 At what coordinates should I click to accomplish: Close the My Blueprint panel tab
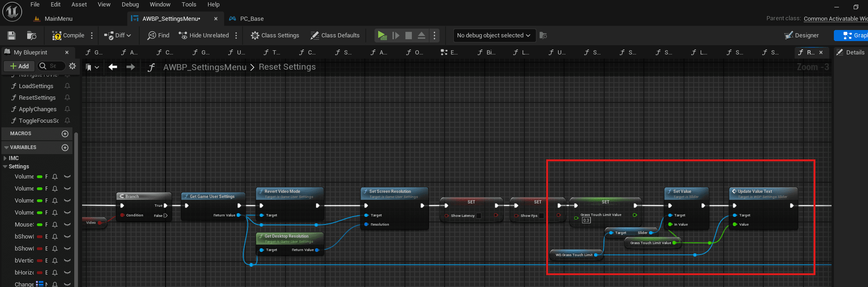click(67, 53)
